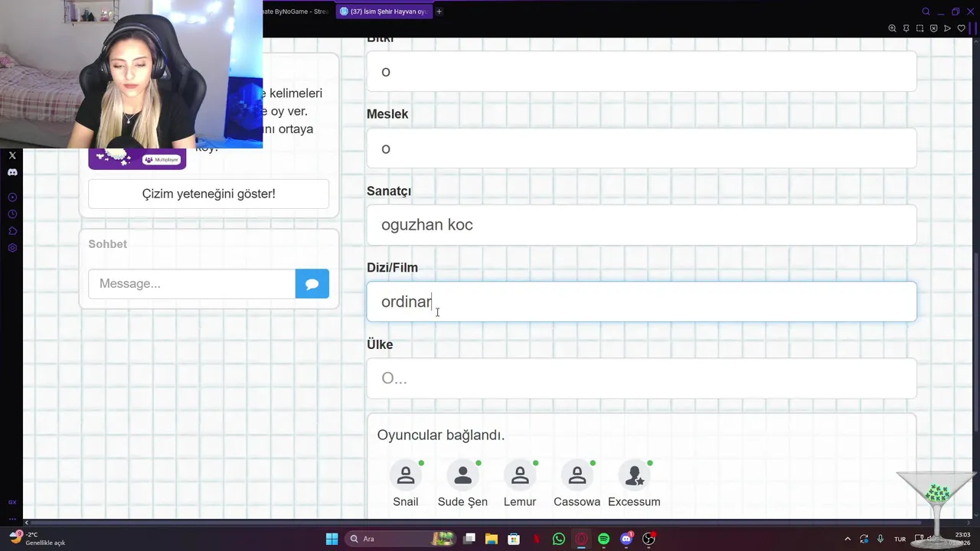Open the ad blocker shield icon
The width and height of the screenshot is (980, 551).
tap(933, 28)
